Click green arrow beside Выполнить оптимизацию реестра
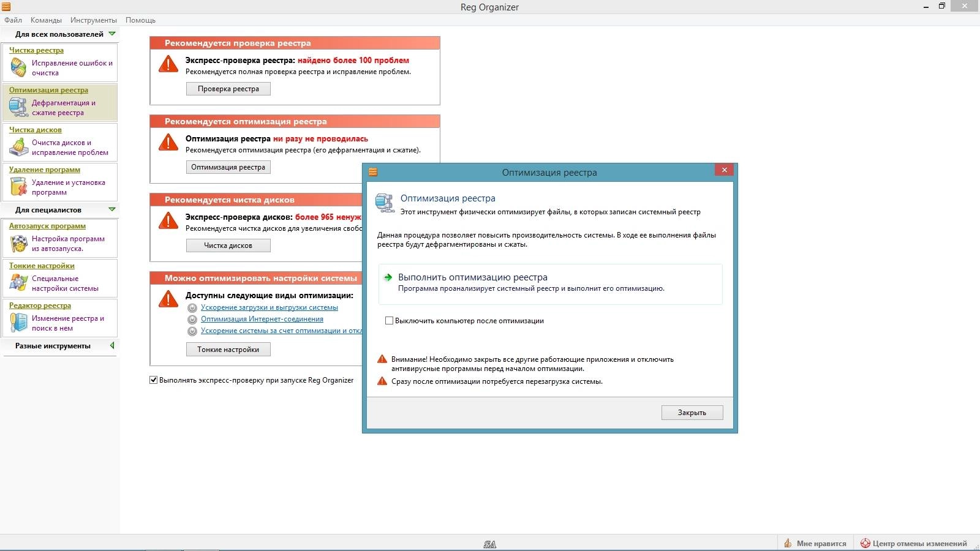This screenshot has height=551, width=980. coord(388,277)
